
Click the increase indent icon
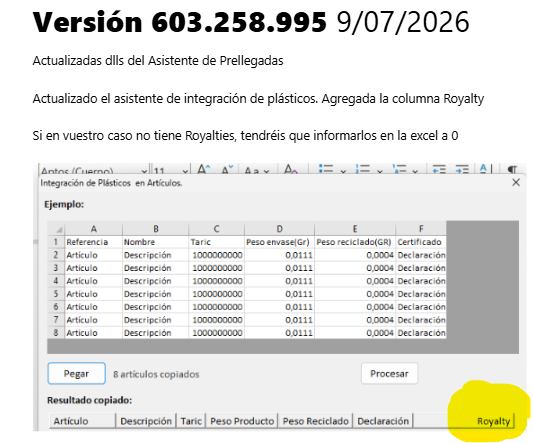(x=462, y=169)
